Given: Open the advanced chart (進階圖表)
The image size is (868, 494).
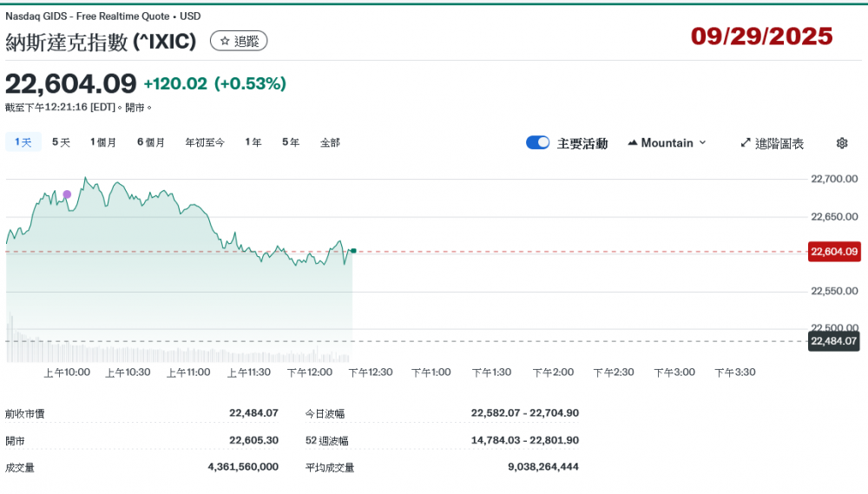Looking at the screenshot, I should (x=772, y=143).
